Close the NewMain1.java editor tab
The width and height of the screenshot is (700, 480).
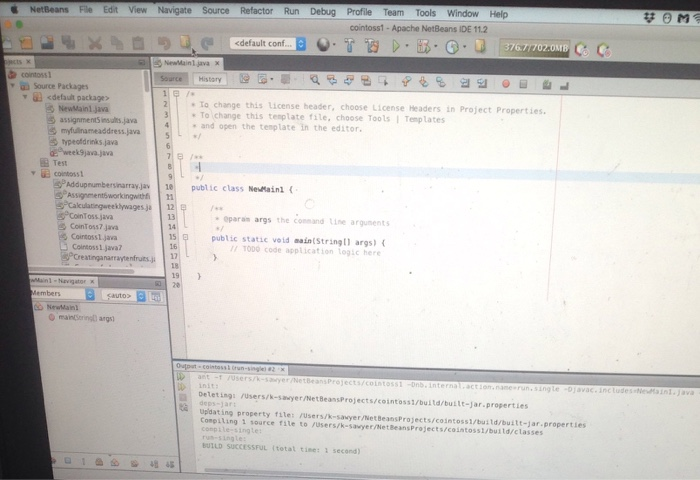click(x=217, y=63)
